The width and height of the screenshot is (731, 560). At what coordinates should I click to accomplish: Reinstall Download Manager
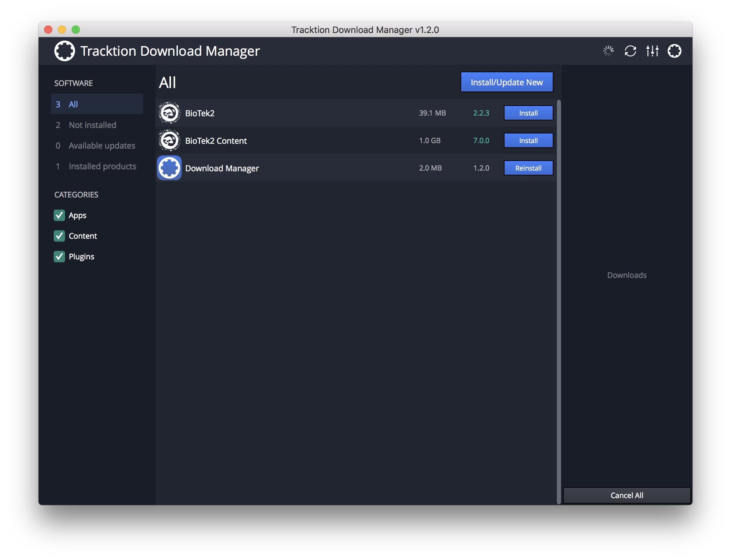tap(528, 168)
